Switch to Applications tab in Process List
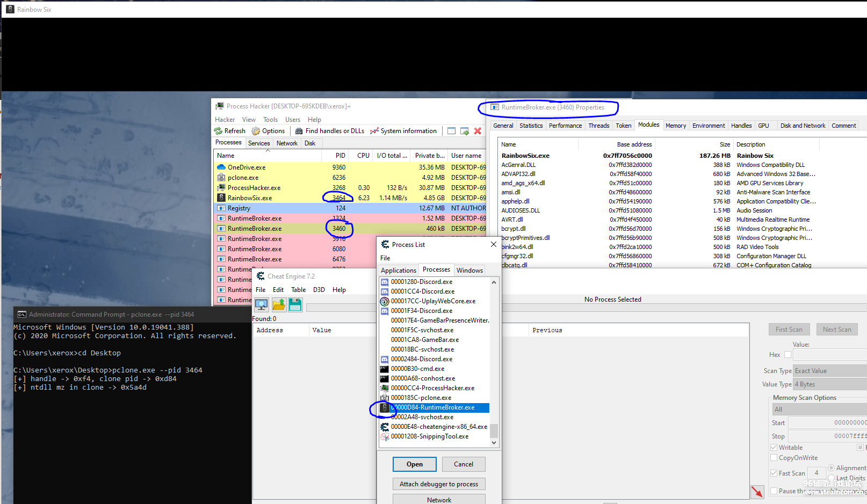This screenshot has height=504, width=867. 399,271
